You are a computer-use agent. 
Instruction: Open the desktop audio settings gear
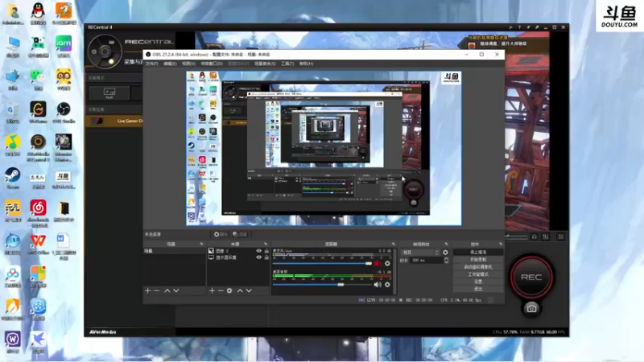tap(387, 285)
